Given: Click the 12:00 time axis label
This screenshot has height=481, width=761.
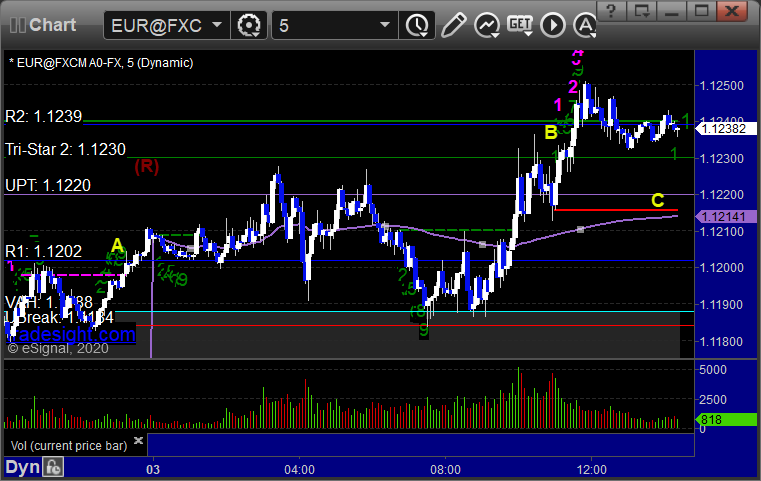Looking at the screenshot, I should tap(592, 470).
